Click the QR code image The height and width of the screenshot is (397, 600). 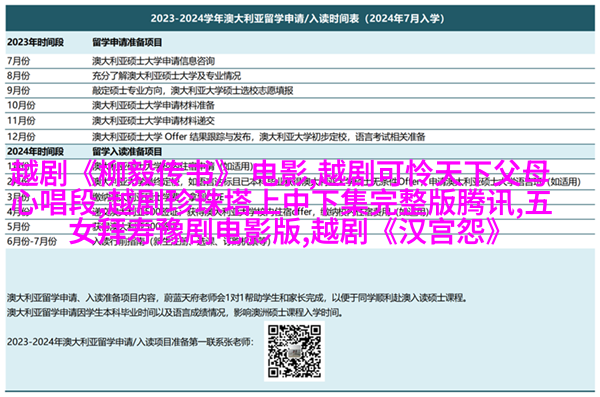pyautogui.click(x=294, y=351)
